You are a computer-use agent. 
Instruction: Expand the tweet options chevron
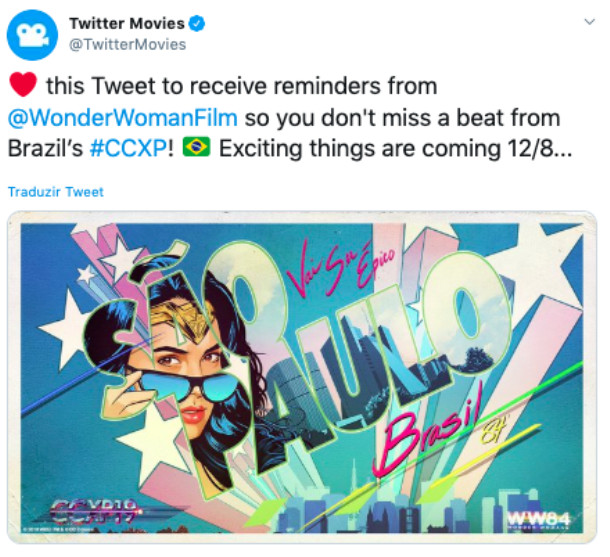(590, 22)
